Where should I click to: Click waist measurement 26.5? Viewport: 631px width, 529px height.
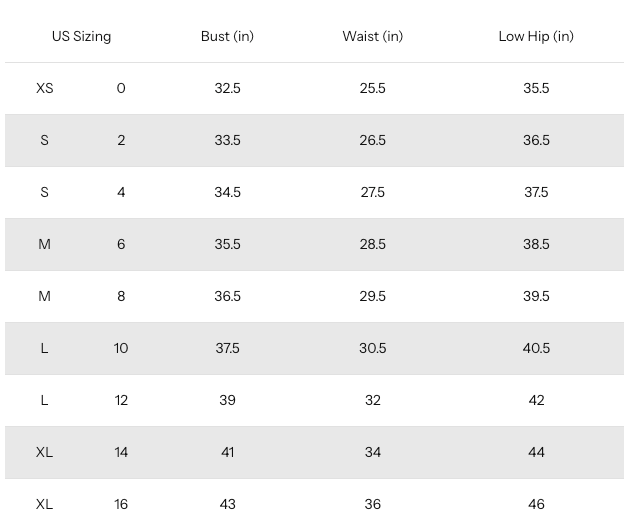(372, 140)
